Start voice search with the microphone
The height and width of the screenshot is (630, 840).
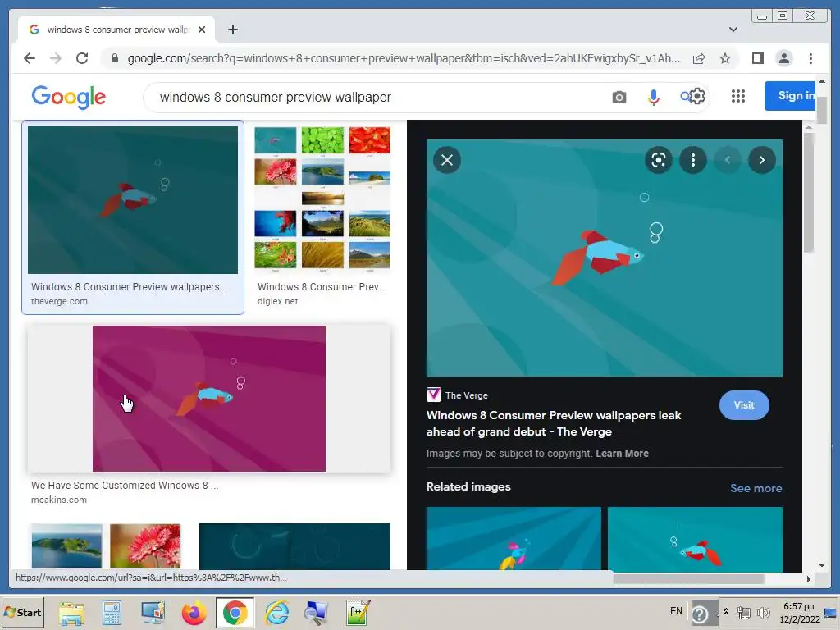coord(654,97)
